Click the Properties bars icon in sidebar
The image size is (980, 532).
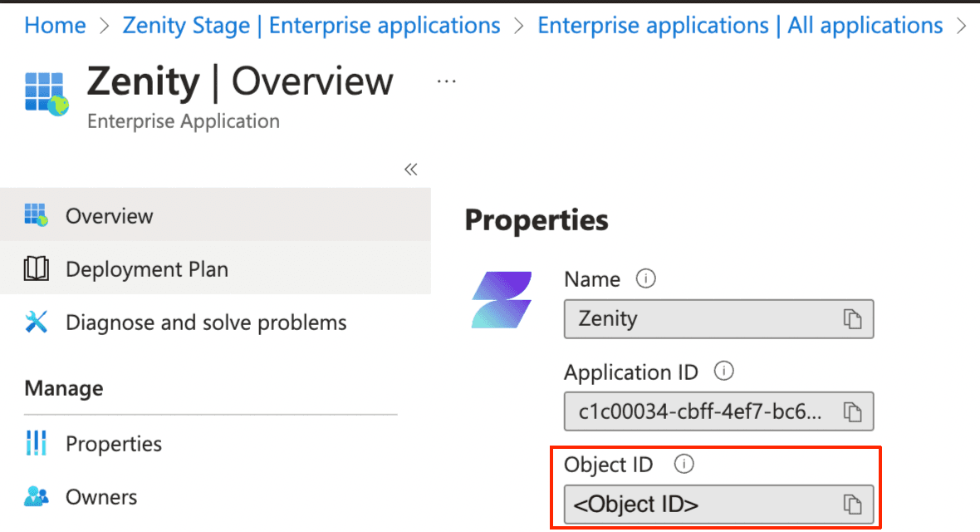coord(37,442)
